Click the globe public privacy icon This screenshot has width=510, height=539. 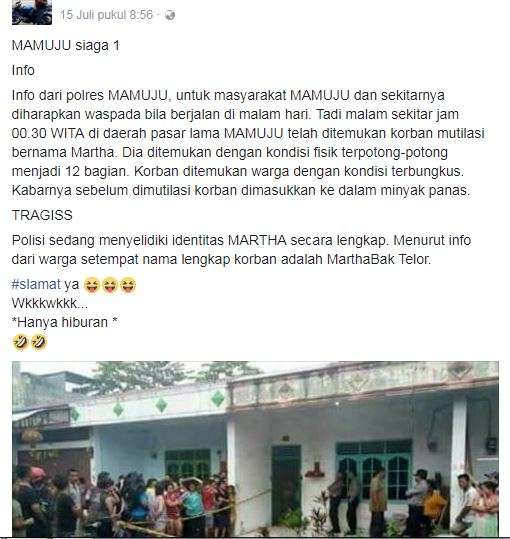170,15
